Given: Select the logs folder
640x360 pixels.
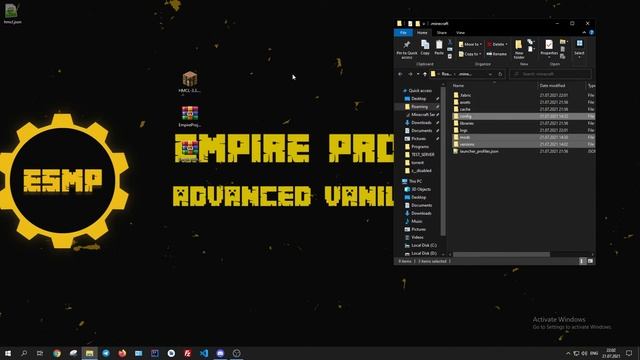Looking at the screenshot, I should [x=524, y=130].
